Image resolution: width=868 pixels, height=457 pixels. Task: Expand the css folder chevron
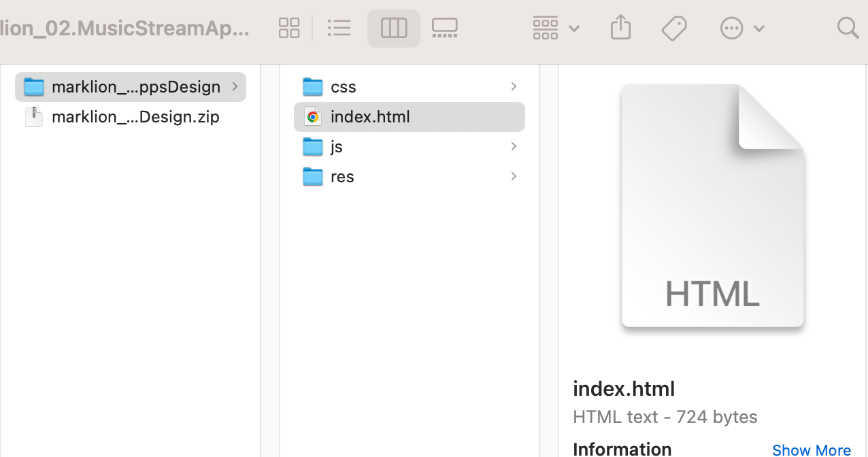point(514,87)
